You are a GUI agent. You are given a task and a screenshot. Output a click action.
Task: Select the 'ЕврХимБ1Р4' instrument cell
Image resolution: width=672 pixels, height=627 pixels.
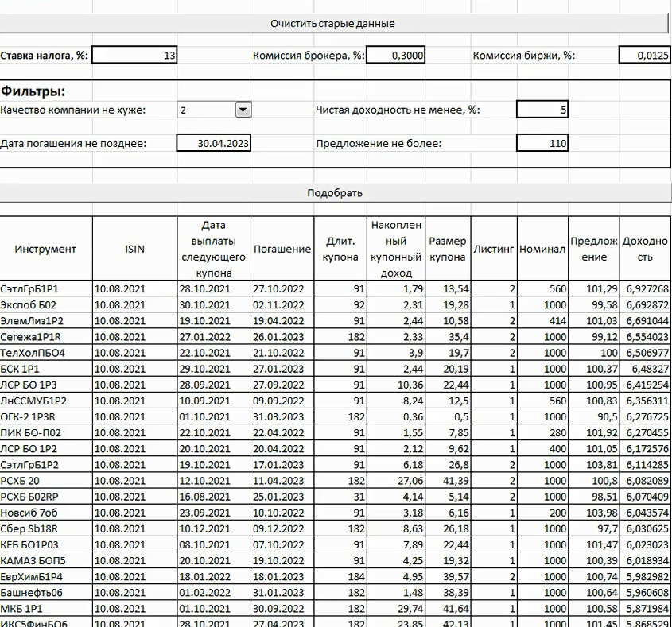46,576
